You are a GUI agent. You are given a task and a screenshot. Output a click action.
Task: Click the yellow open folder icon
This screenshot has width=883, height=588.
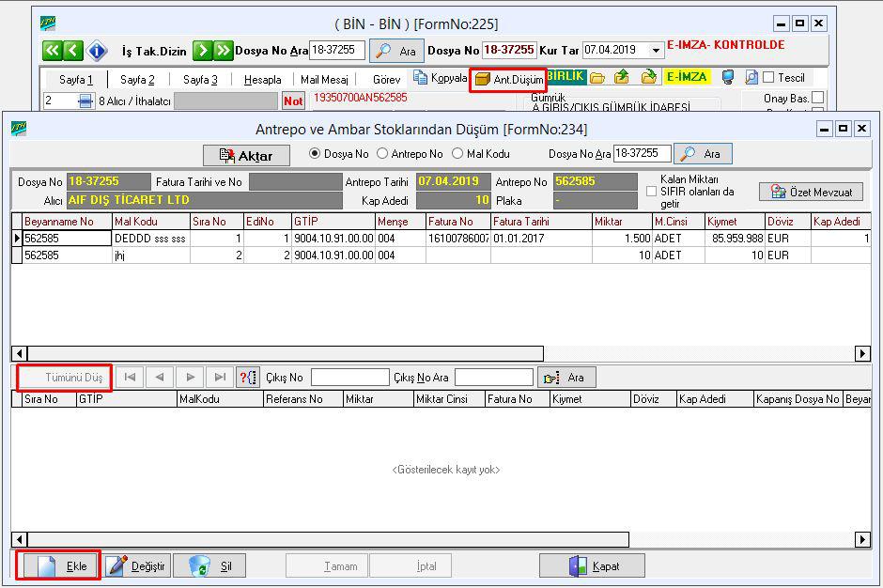597,77
